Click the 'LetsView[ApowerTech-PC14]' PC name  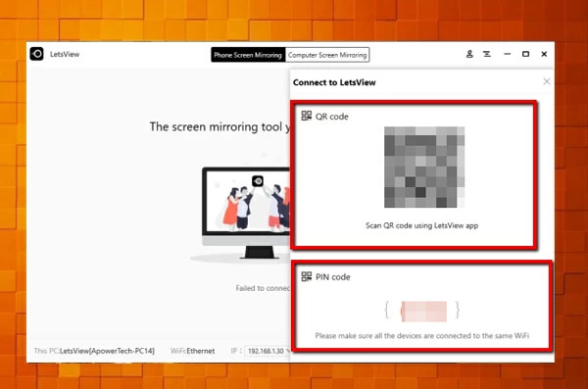107,351
